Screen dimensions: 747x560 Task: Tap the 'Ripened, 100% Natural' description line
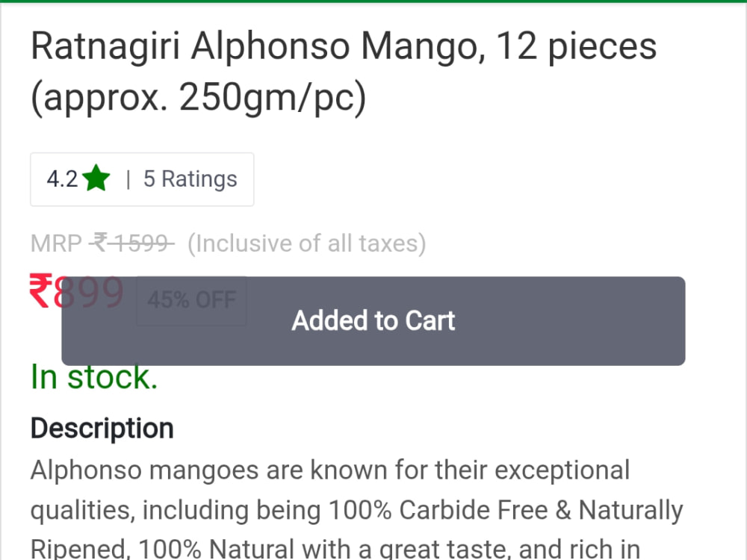(x=335, y=548)
